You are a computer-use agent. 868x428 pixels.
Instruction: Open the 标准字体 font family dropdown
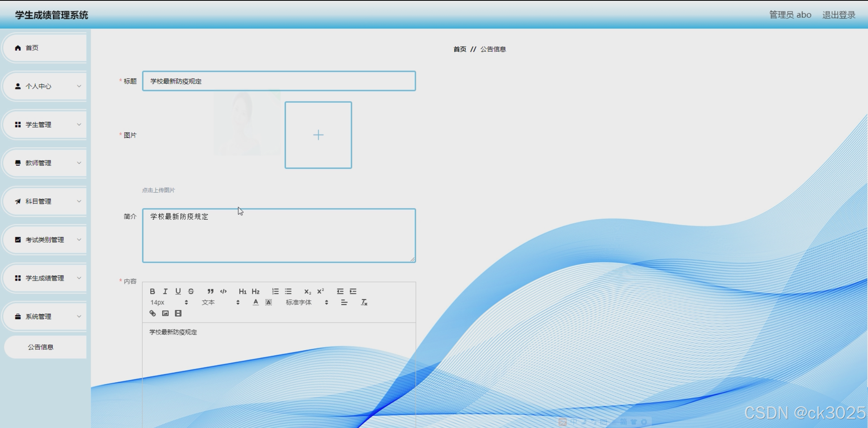click(306, 302)
